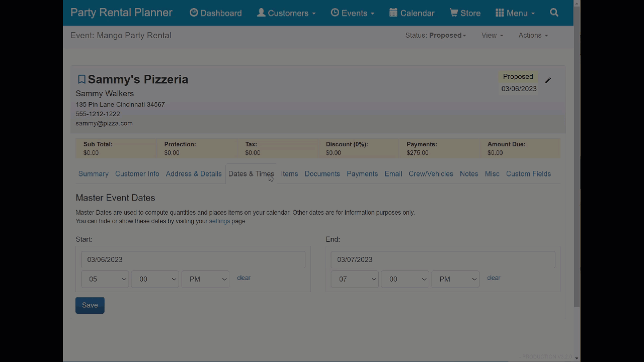Click the sammy@pizza.com email text
The width and height of the screenshot is (644, 362).
(x=104, y=123)
